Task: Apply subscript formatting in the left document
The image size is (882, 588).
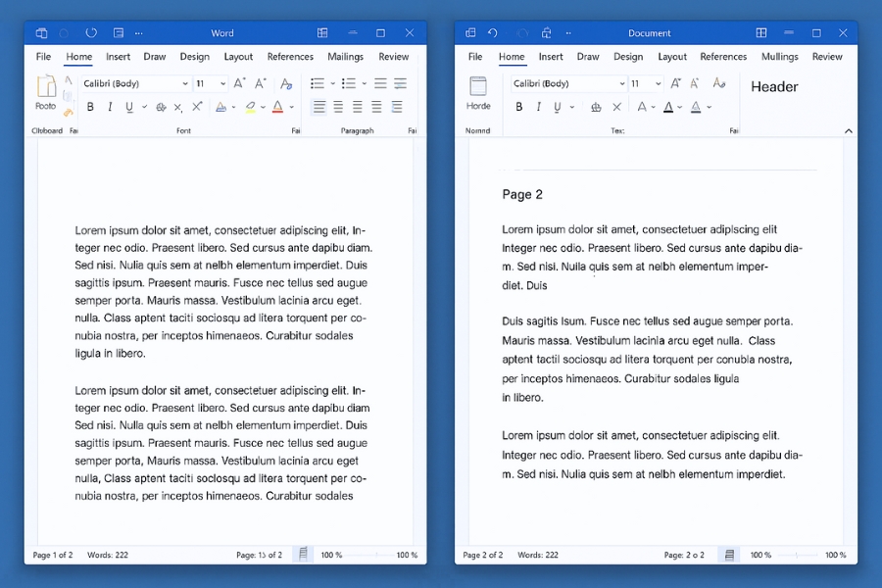Action: [176, 106]
